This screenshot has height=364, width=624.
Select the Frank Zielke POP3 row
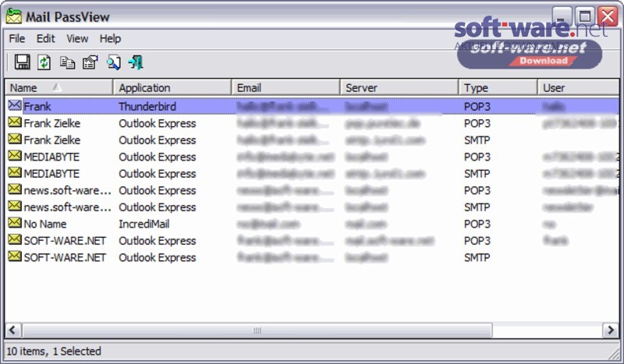tap(313, 123)
